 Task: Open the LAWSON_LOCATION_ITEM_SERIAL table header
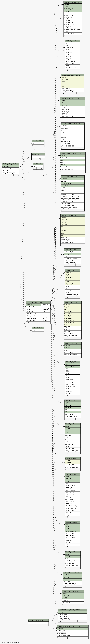(x=72, y=153)
